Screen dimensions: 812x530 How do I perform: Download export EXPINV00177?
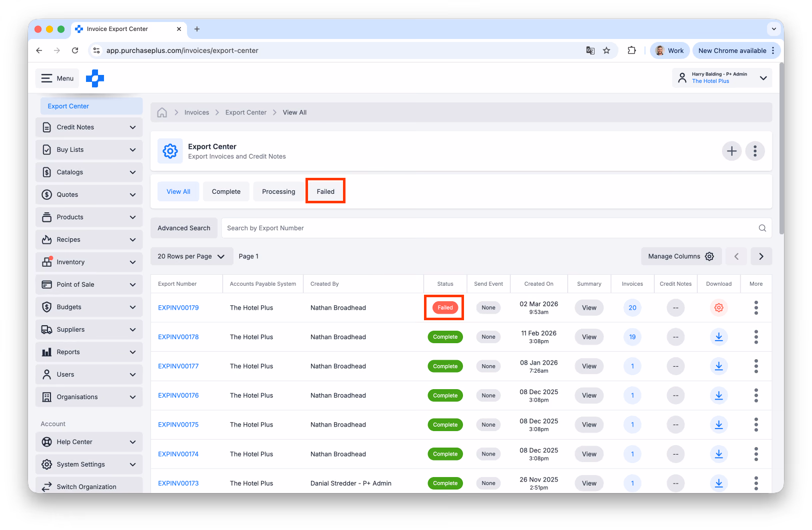pyautogui.click(x=718, y=366)
